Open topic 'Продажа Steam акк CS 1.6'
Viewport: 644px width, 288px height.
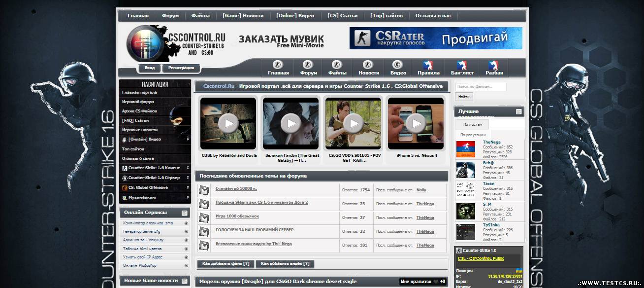261,203
